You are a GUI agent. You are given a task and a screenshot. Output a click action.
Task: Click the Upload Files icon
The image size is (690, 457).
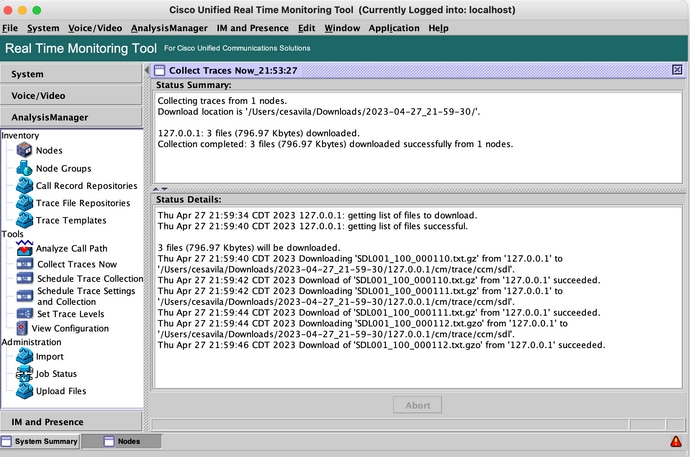(24, 391)
